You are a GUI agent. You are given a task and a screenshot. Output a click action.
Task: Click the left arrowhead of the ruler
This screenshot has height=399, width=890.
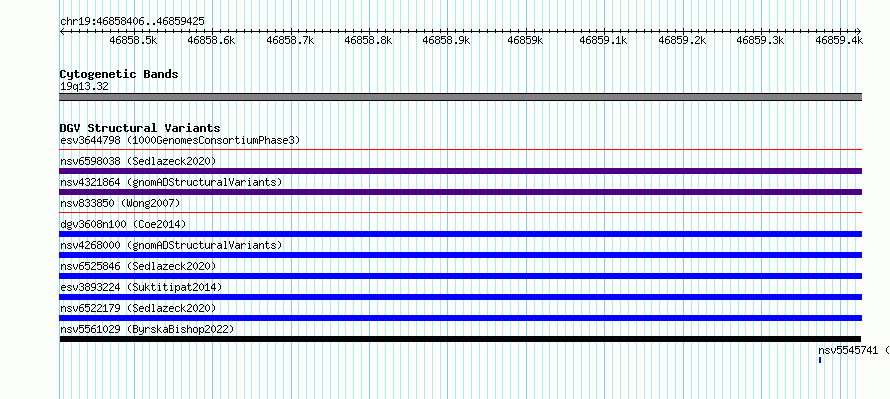[62, 31]
